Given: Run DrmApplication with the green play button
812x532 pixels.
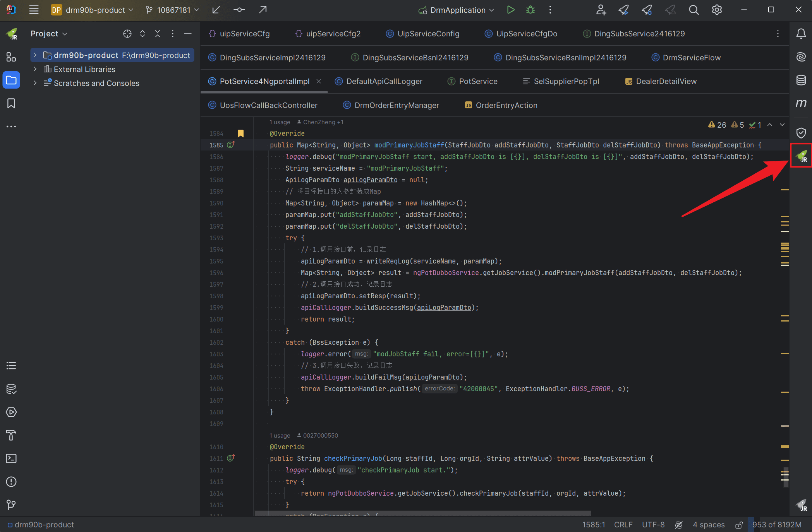Looking at the screenshot, I should 510,10.
